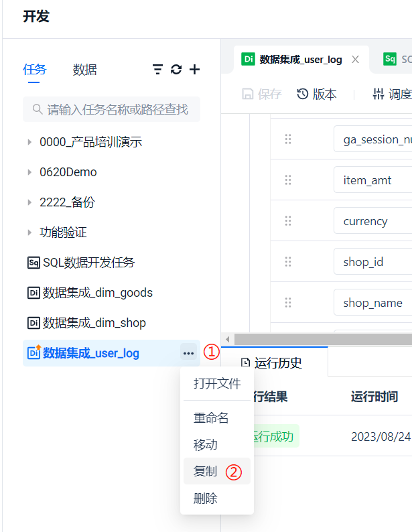Open the 版本 history button
Image resolution: width=412 pixels, height=532 pixels.
pyautogui.click(x=317, y=94)
